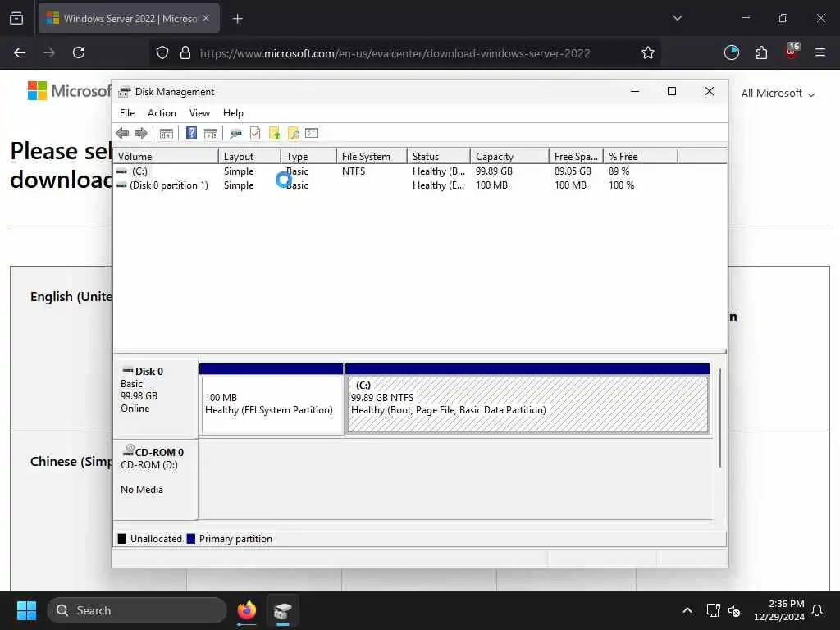Click the Forward arrow in Disk Management toolbar
Viewport: 840px width, 630px height.
click(141, 134)
